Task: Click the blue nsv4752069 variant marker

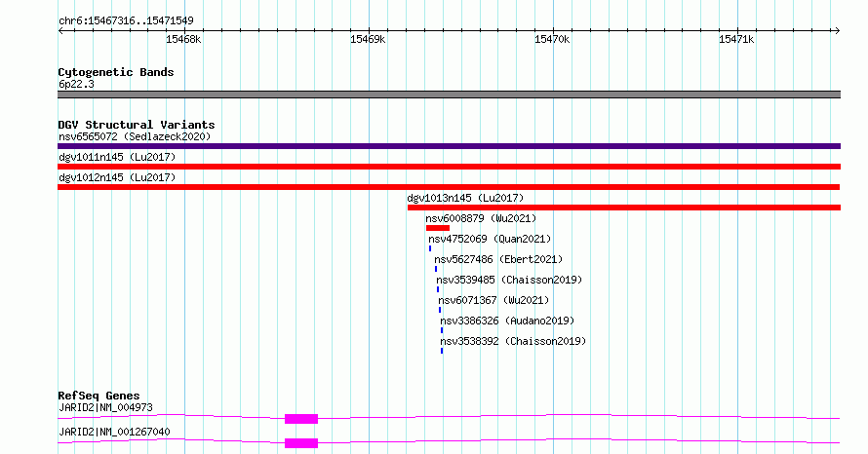Action: (x=430, y=248)
